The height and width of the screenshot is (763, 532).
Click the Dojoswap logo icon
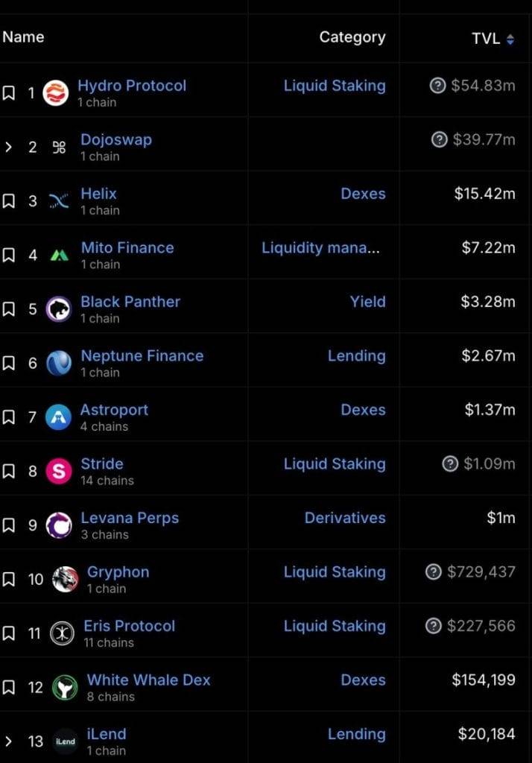click(x=59, y=147)
